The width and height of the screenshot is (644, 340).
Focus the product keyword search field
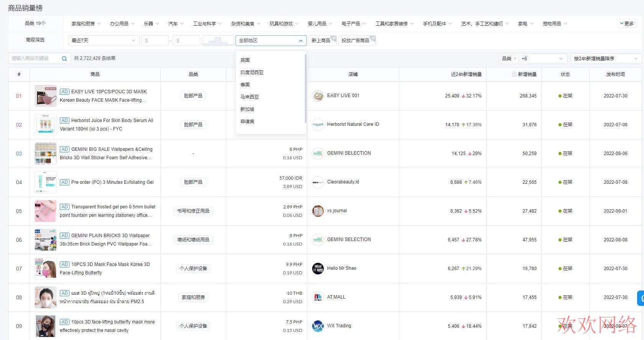(x=35, y=59)
